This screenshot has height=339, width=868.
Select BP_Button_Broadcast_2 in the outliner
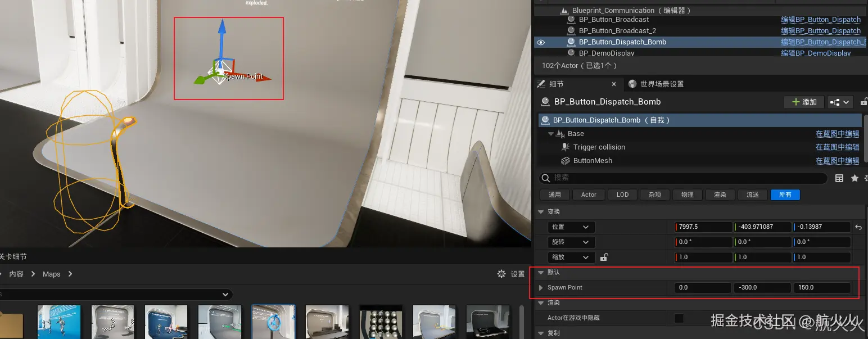pyautogui.click(x=617, y=31)
